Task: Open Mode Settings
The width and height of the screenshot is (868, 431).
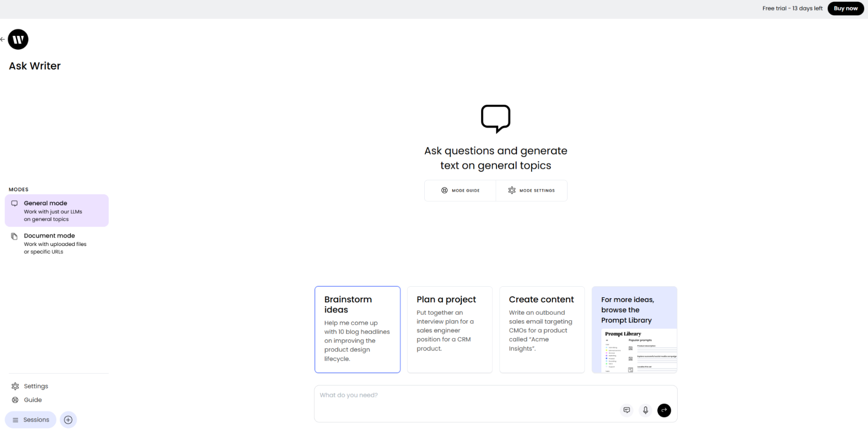Action: [x=531, y=191]
